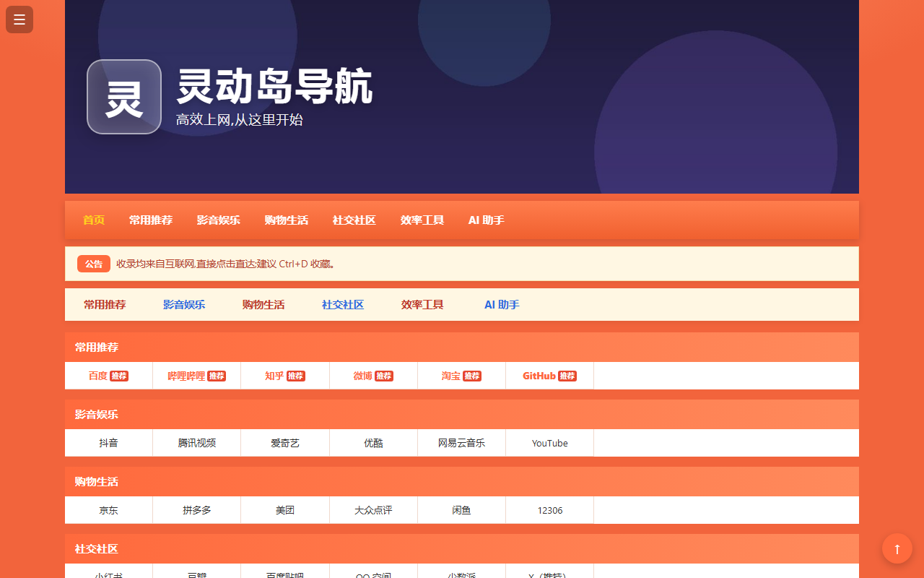Jump to AI 助手 in the cream category bar
The image size is (924, 578).
coord(502,305)
